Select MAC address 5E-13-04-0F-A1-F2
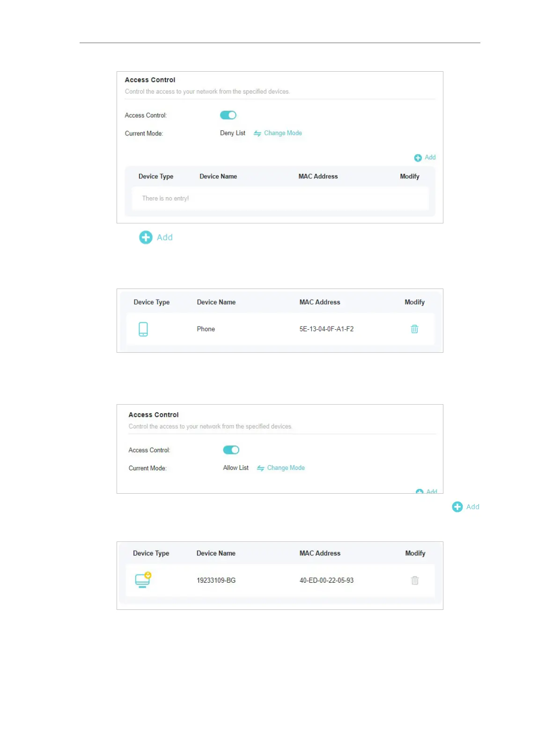The height and width of the screenshot is (741, 560). click(x=326, y=329)
